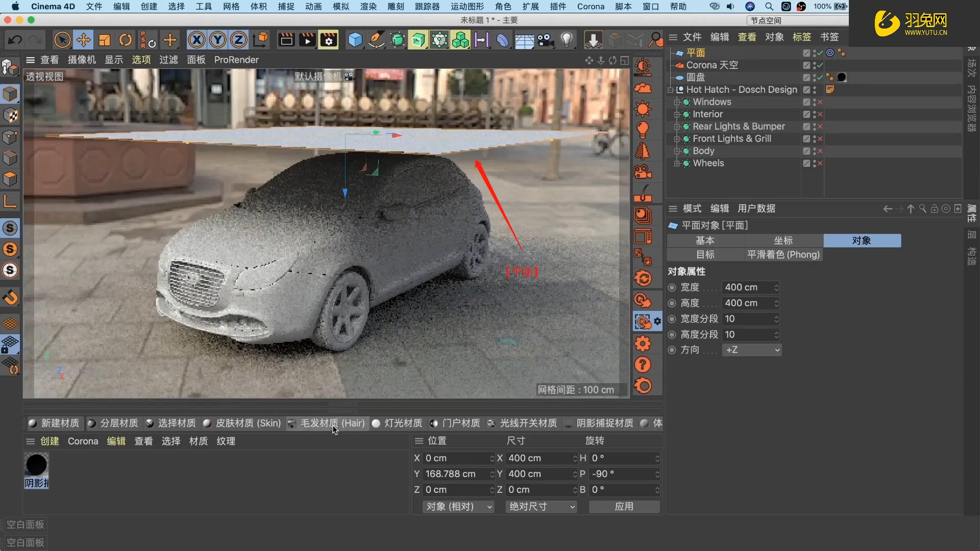Select the Rotate tool
The image size is (980, 551).
pyautogui.click(x=126, y=40)
